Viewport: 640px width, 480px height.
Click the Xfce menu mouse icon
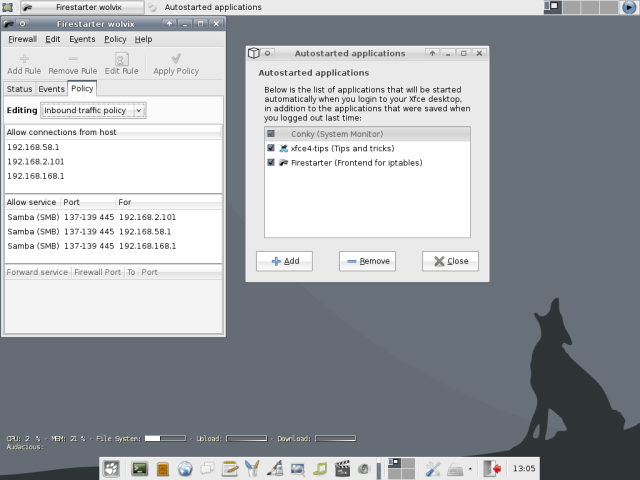[x=111, y=468]
